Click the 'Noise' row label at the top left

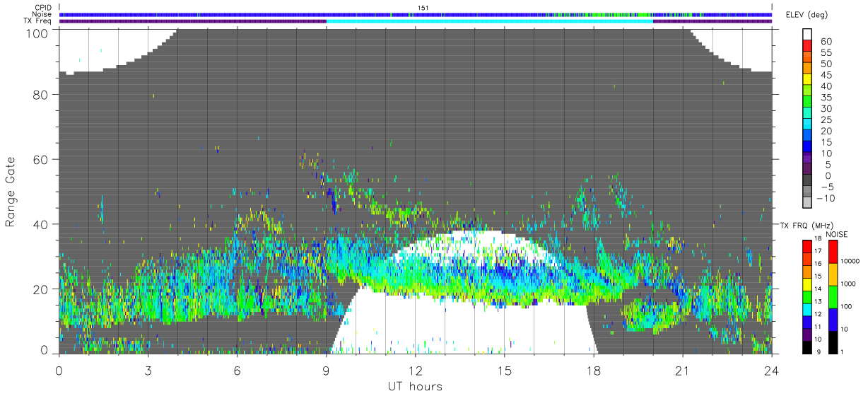click(42, 14)
